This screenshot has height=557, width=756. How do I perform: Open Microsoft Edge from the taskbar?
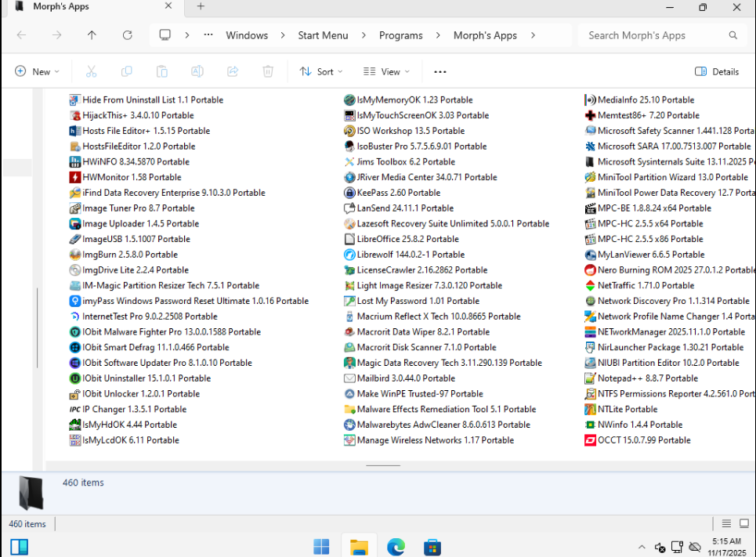(x=396, y=547)
